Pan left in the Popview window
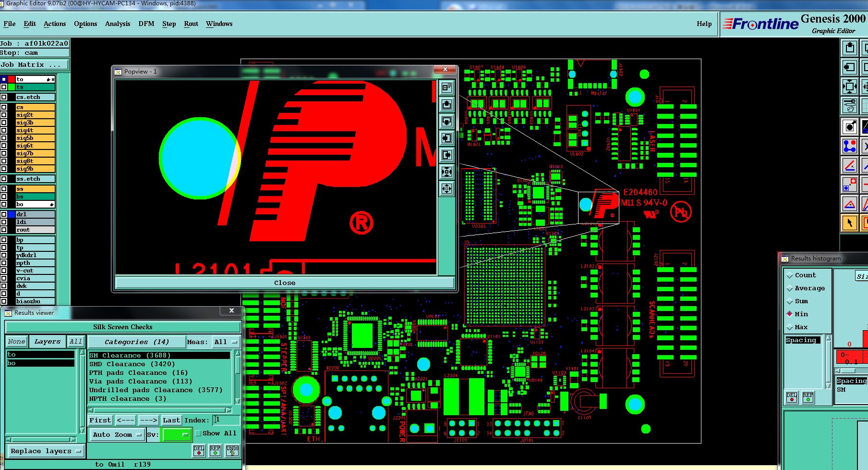This screenshot has height=470, width=868. 446,138
